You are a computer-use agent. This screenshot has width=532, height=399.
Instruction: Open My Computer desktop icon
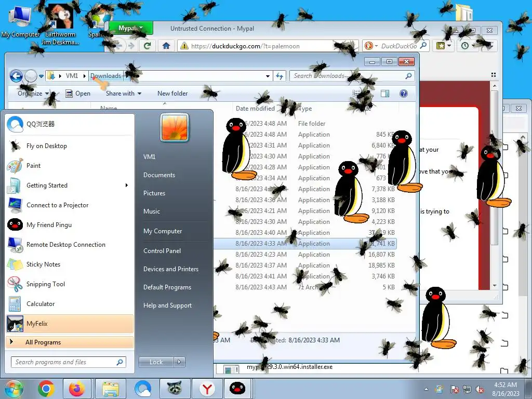pyautogui.click(x=20, y=21)
